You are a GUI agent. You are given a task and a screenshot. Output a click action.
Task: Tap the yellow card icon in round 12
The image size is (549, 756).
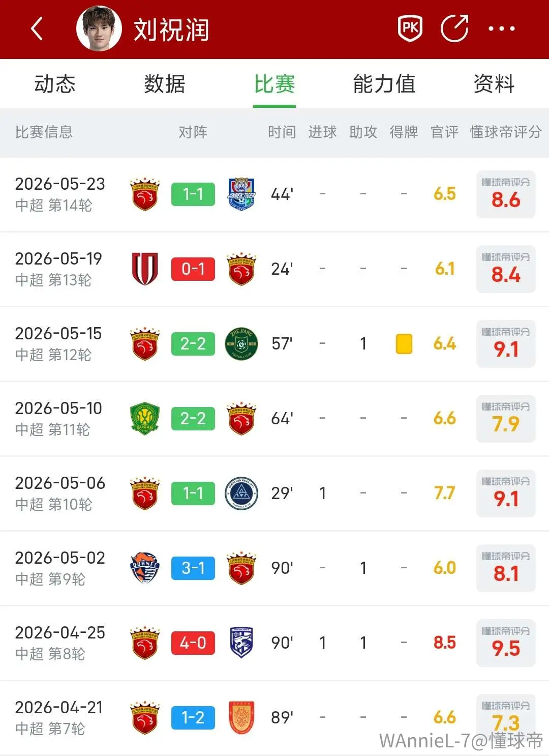(x=404, y=344)
